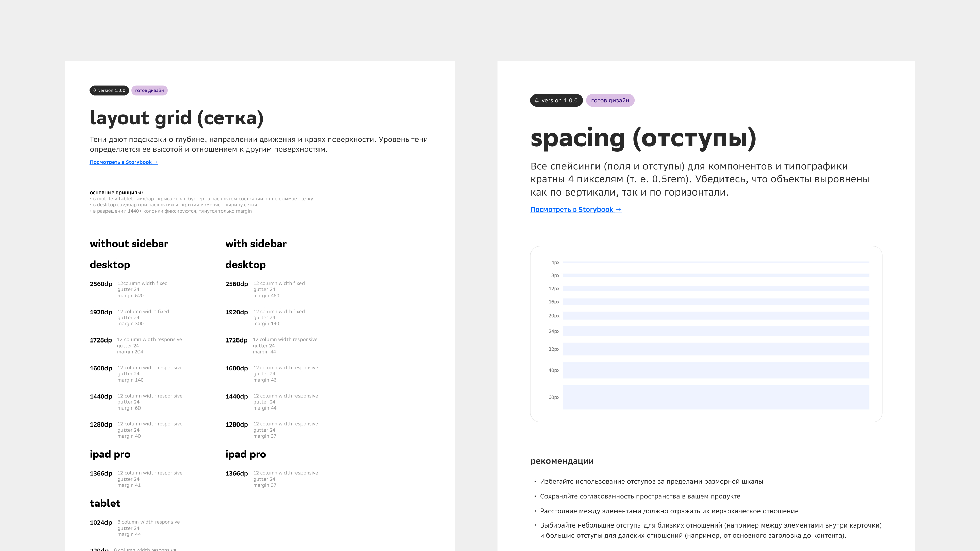This screenshot has width=980, height=551.
Task: Click the layout grid (сетка) title
Action: pos(177,118)
